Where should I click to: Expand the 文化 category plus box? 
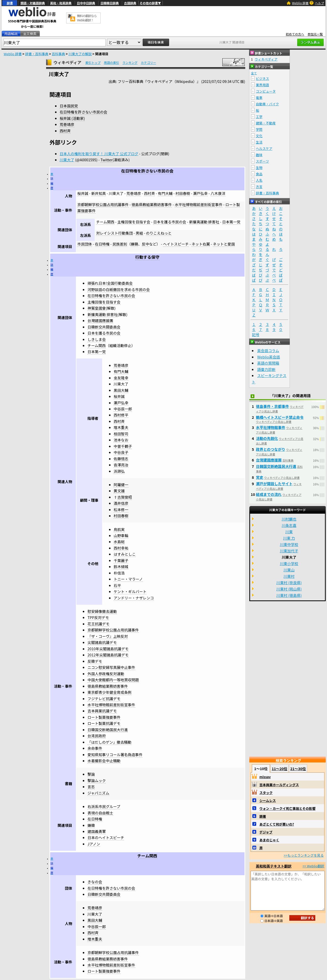click(x=253, y=135)
